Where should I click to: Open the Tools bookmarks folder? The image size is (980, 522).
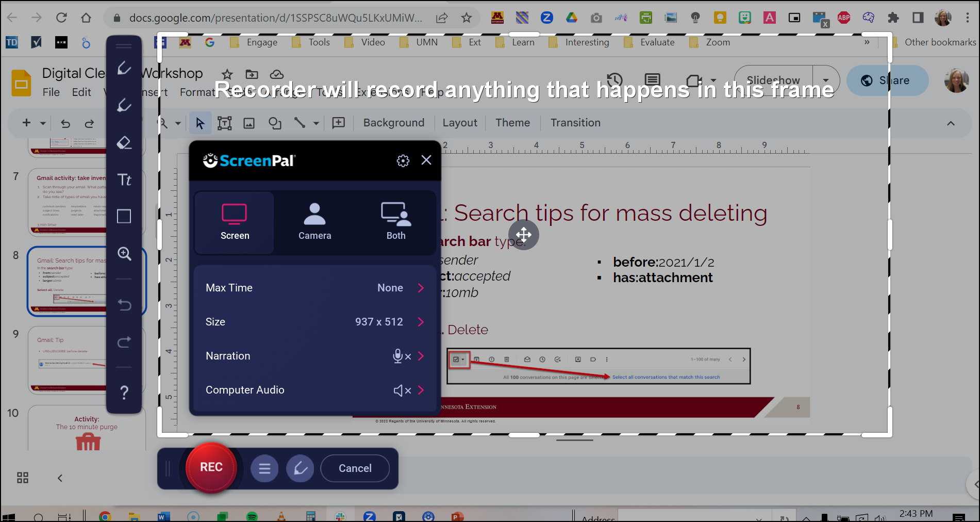(311, 42)
